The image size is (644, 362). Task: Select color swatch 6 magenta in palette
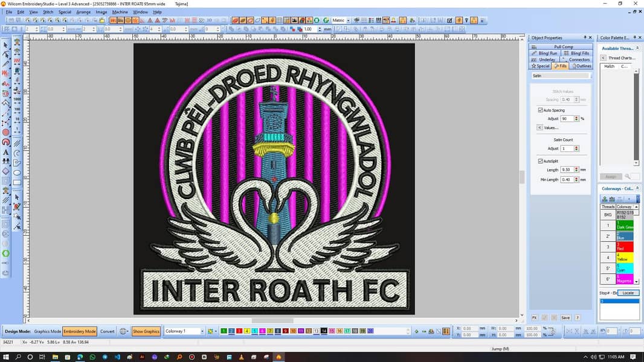[262, 331]
